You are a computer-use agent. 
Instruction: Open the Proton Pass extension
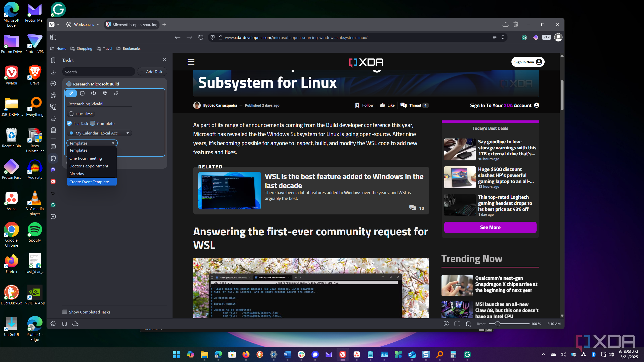tap(536, 37)
